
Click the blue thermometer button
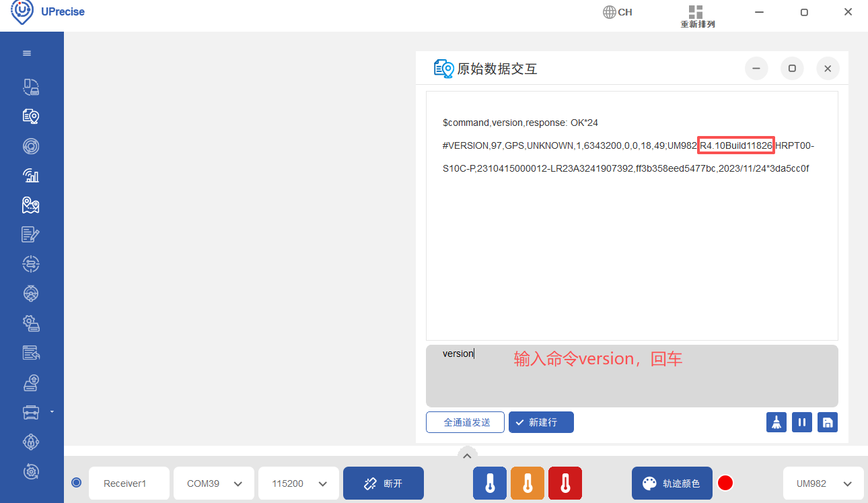click(490, 483)
